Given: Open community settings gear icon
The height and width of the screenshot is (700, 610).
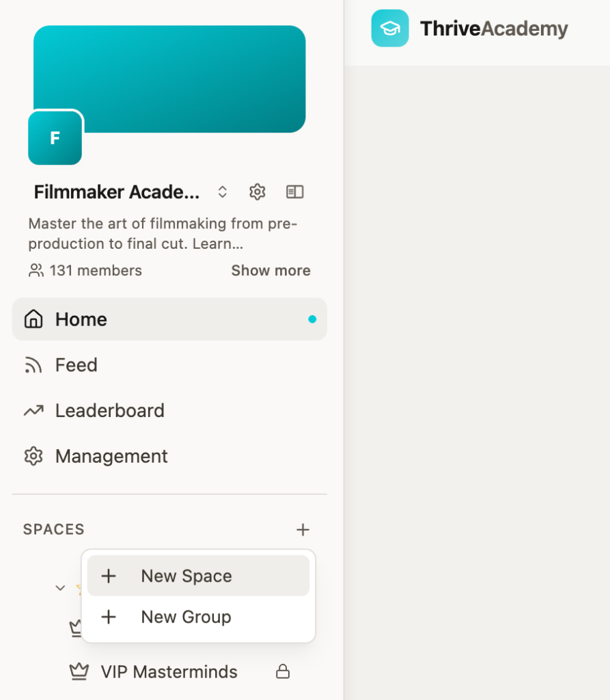Looking at the screenshot, I should pos(257,192).
